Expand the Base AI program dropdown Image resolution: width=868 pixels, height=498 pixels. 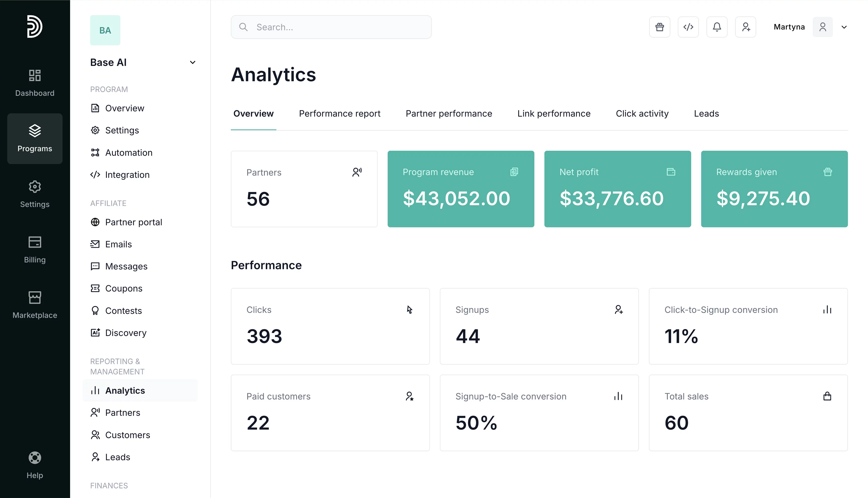click(x=192, y=62)
